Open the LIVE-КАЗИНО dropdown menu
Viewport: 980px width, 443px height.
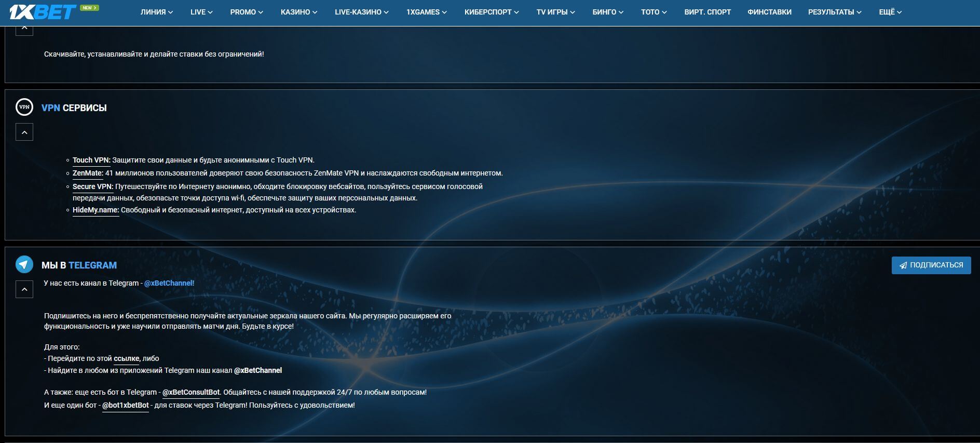click(x=362, y=12)
